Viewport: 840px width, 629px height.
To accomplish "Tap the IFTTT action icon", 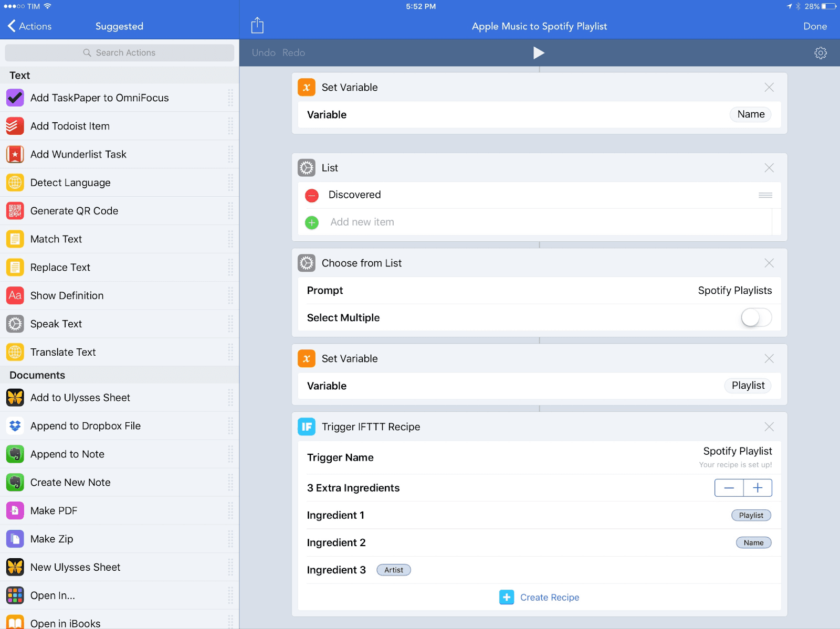I will point(307,427).
